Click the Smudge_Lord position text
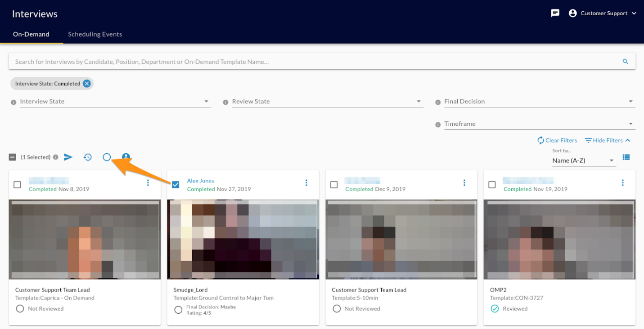This screenshot has height=329, width=644. 190,290
